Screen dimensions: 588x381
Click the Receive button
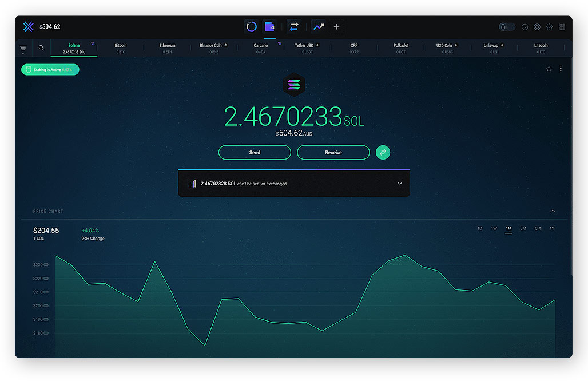(x=333, y=152)
